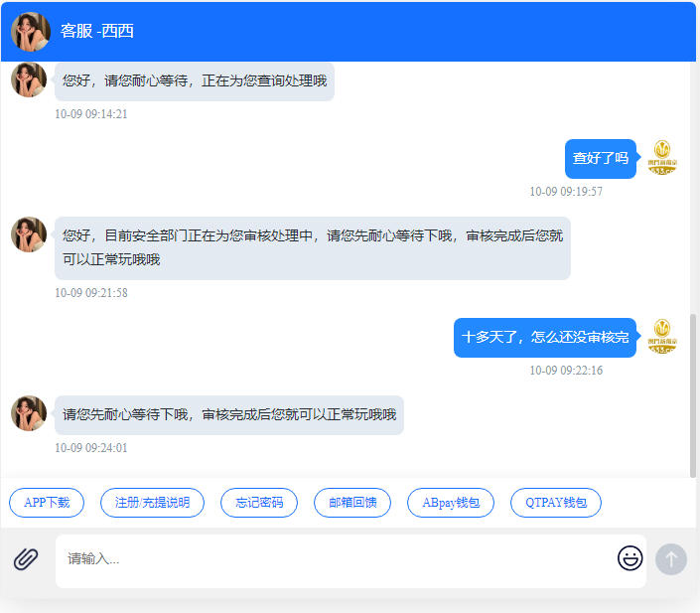Open the ABpay钱包 option
Screen dimensions: 700x613
point(451,503)
